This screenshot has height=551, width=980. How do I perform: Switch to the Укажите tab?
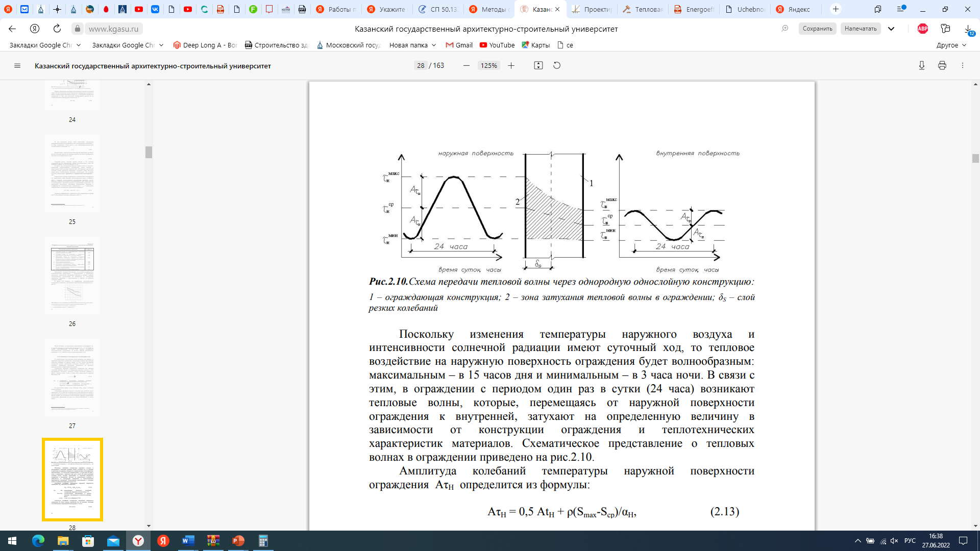[386, 9]
